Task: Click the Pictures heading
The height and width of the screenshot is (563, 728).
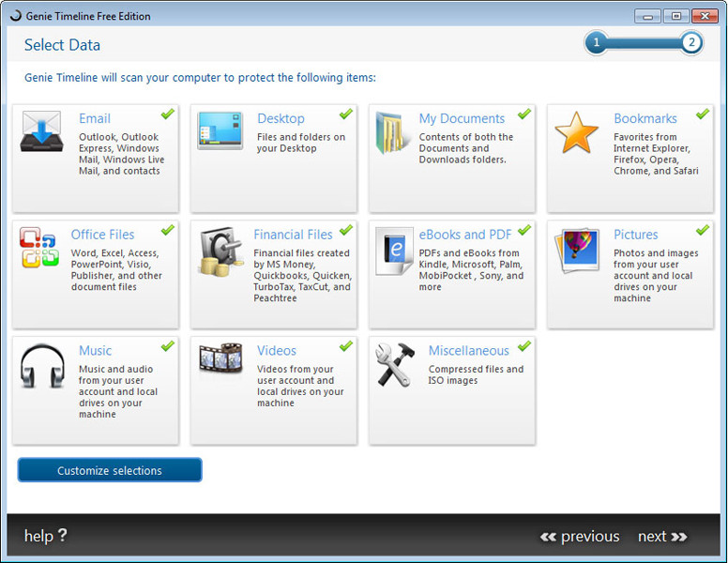Action: click(x=636, y=235)
